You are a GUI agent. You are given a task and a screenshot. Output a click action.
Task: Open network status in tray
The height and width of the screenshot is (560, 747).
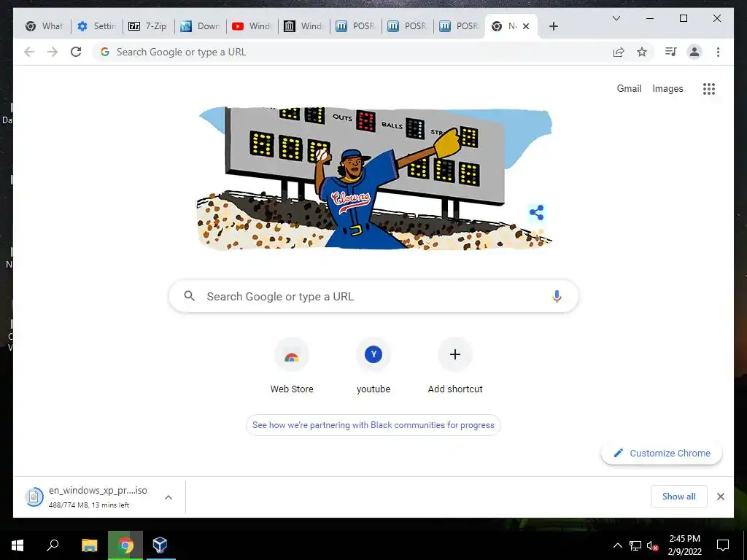pyautogui.click(x=635, y=545)
